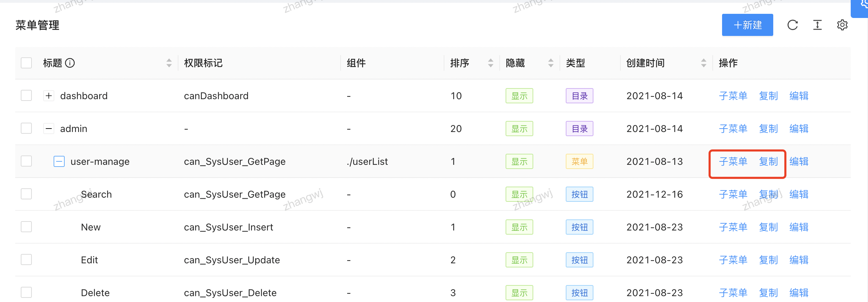Collapse the user-manage row

59,161
